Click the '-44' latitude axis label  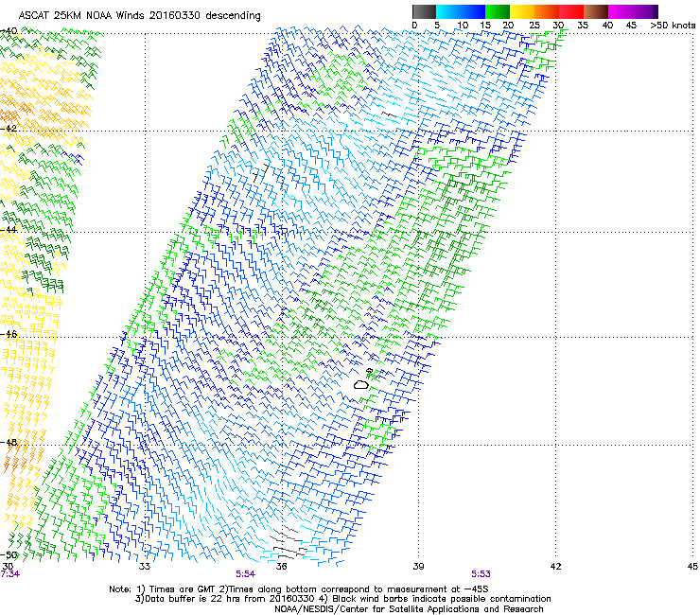point(9,230)
